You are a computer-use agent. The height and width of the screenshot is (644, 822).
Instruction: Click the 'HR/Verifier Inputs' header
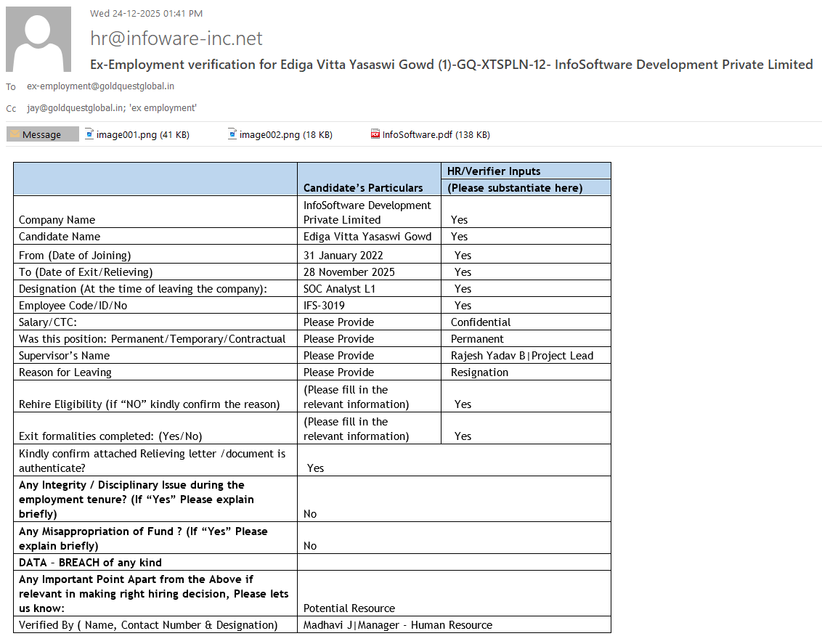(493, 171)
